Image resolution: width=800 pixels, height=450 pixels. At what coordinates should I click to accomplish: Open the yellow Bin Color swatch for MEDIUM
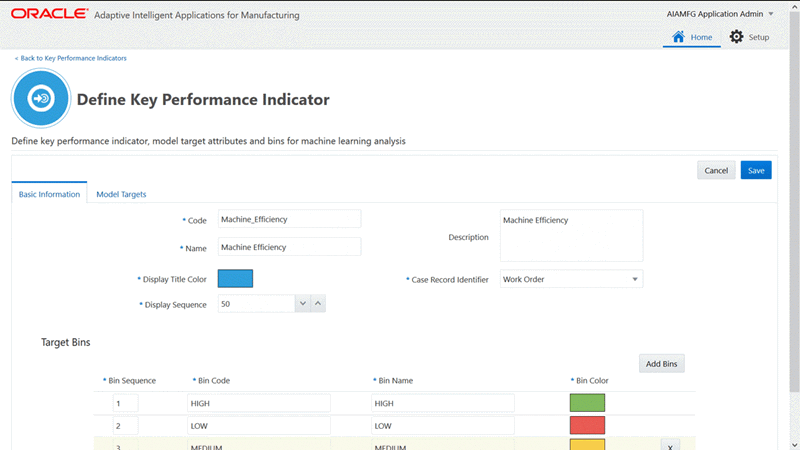click(x=587, y=444)
